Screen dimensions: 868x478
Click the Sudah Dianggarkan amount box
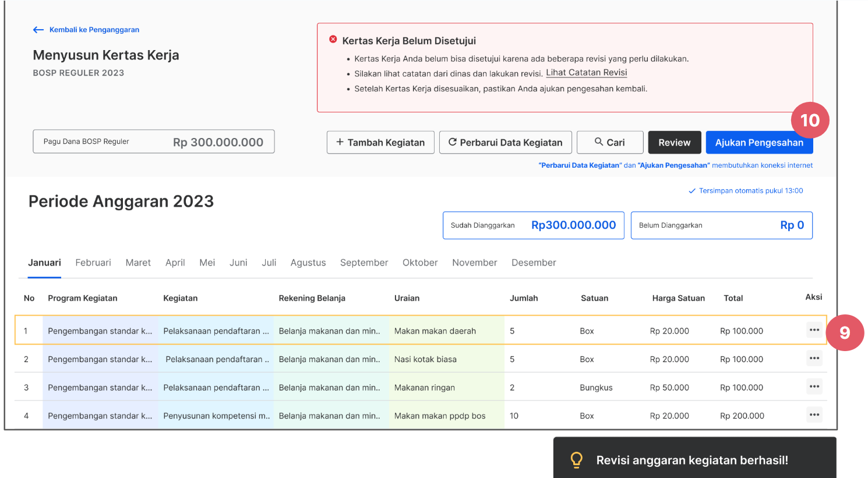pos(534,225)
